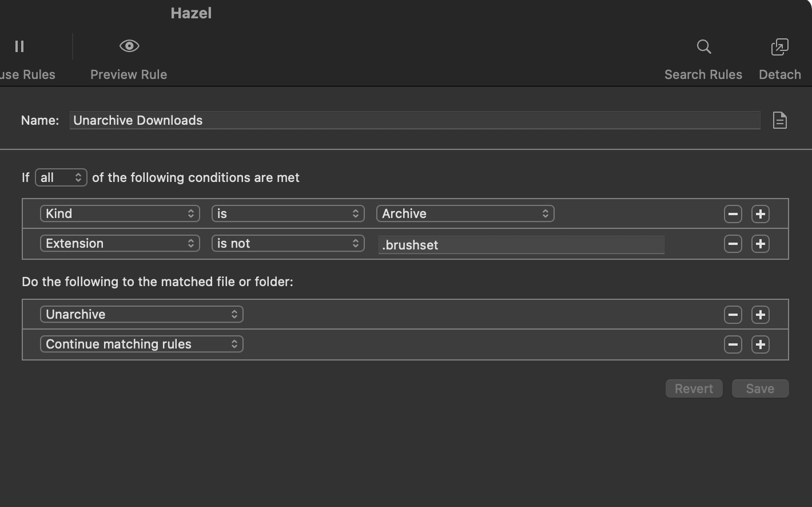Click the Pause Rules toolbar icon
812x507 pixels.
19,46
